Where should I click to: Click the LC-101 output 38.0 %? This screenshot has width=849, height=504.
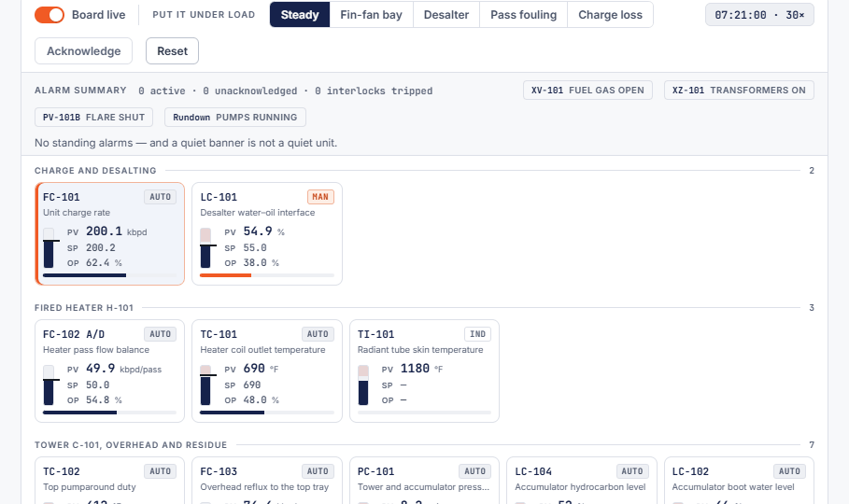(261, 263)
